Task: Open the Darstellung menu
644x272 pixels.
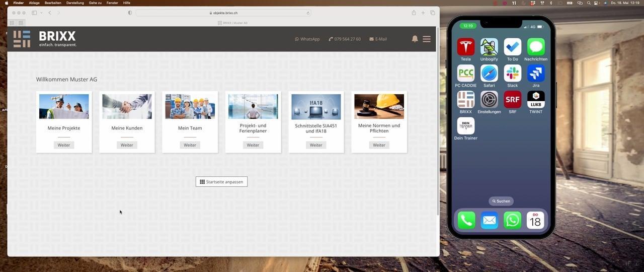Action: click(75, 3)
